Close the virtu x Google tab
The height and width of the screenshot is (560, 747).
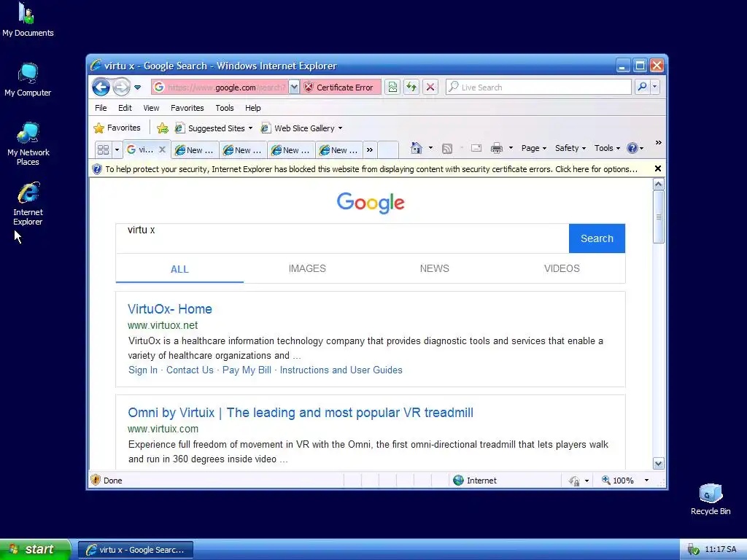pos(162,149)
